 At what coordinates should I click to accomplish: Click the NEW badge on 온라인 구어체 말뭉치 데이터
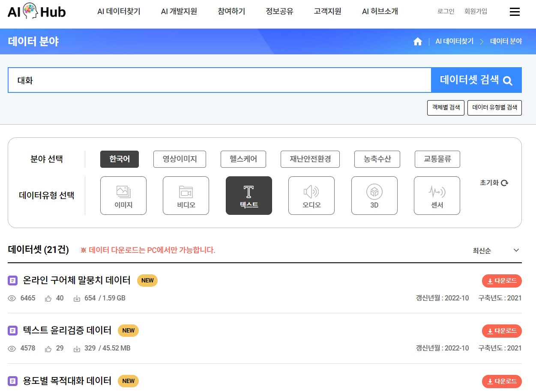[147, 281]
